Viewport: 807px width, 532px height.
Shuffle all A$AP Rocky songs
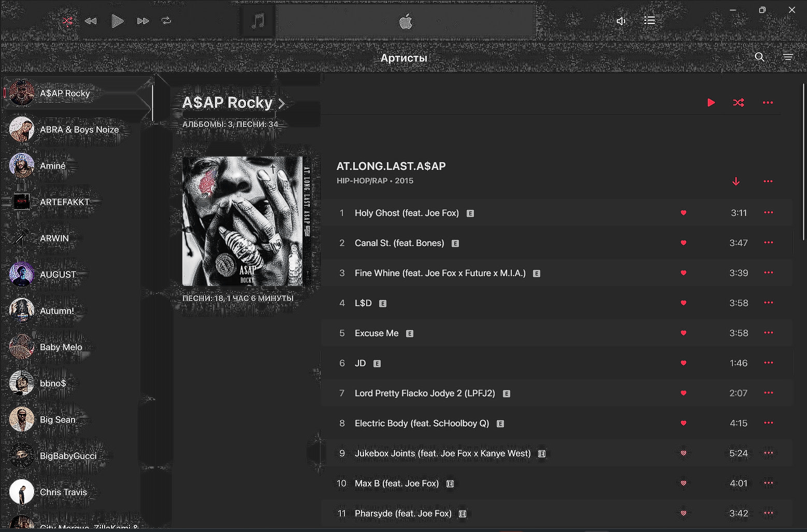739,103
